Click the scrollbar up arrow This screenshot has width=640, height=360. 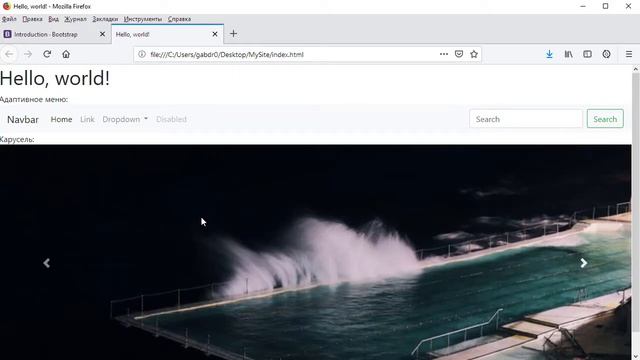coord(636,69)
